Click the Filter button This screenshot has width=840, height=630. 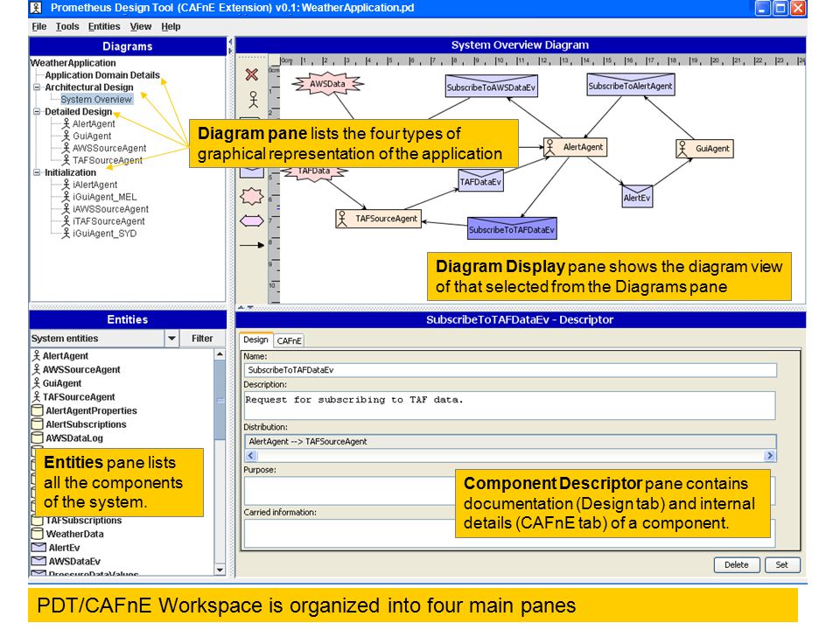click(x=202, y=339)
